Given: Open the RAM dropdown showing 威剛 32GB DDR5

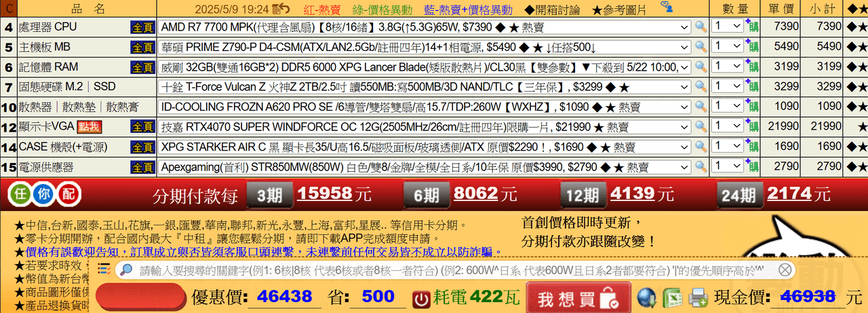Looking at the screenshot, I should click(x=425, y=67).
